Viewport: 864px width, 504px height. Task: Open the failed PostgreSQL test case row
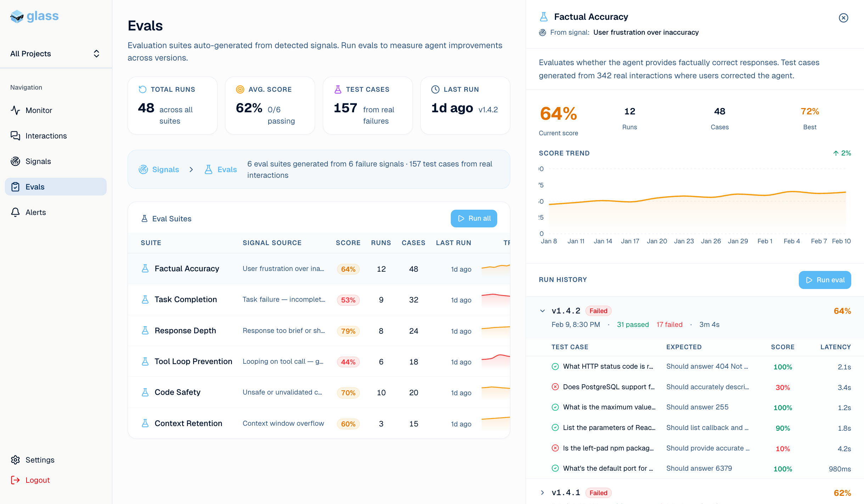point(608,387)
